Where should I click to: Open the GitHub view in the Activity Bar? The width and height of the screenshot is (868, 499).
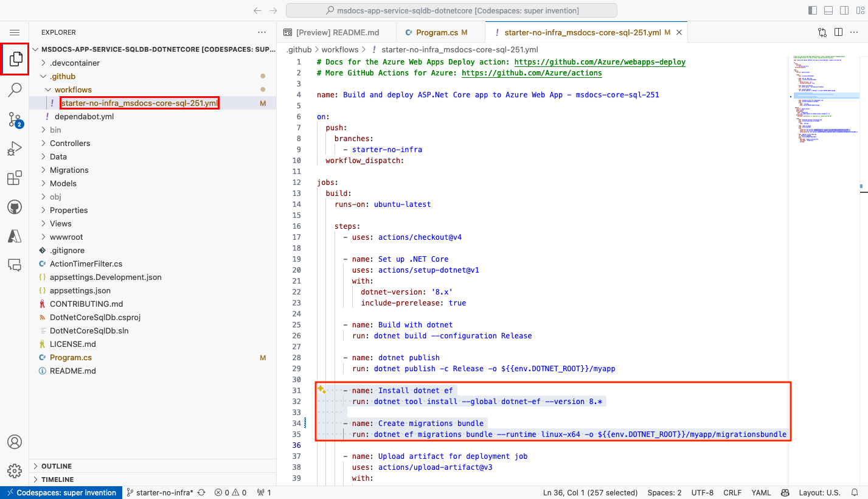click(x=15, y=206)
